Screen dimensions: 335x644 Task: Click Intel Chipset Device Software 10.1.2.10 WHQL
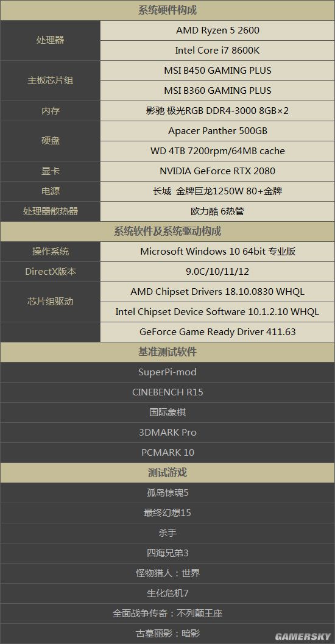tap(217, 312)
